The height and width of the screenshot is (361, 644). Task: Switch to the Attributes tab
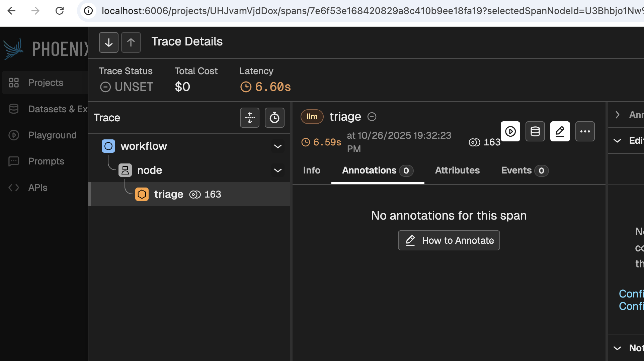pos(457,170)
